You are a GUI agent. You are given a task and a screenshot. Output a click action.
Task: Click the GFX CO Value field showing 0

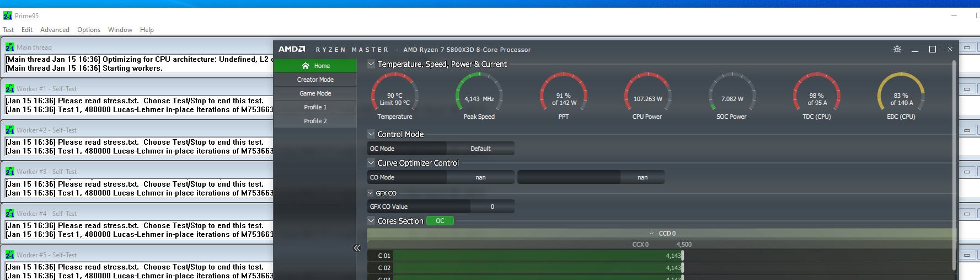pyautogui.click(x=492, y=207)
